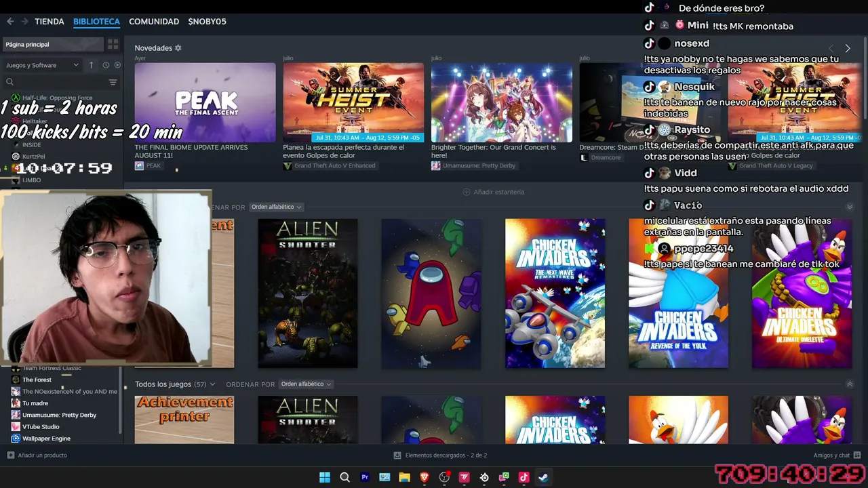Toggle sort order with the up arrow

pyautogui.click(x=91, y=65)
